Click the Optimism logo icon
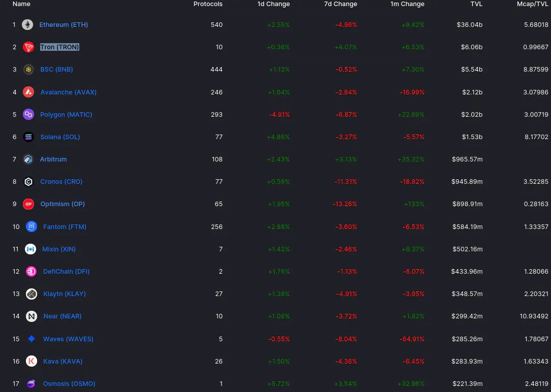Image resolution: width=551 pixels, height=392 pixels. pyautogui.click(x=28, y=204)
